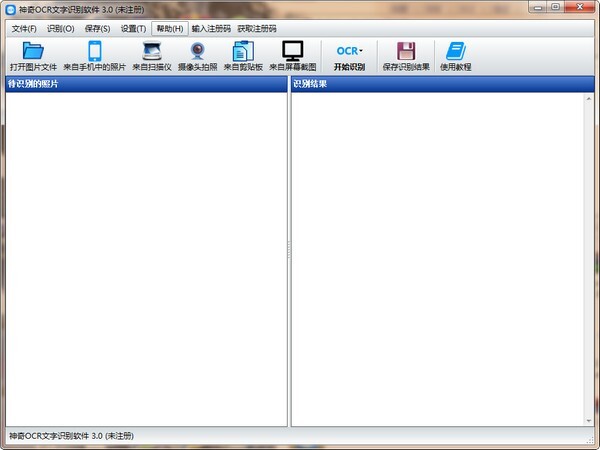Load image from clipboard icon
The height and width of the screenshot is (450, 600).
pos(243,52)
